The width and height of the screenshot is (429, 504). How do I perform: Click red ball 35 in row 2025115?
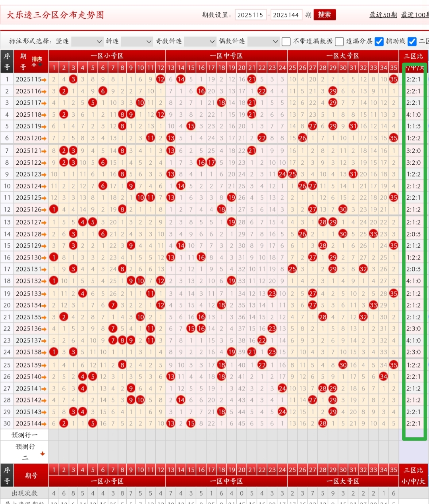pos(393,79)
